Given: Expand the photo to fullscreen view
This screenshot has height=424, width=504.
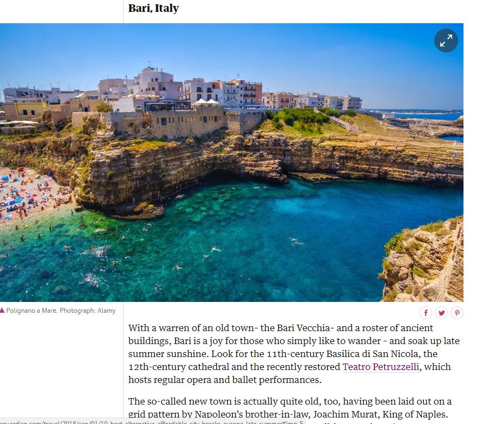Looking at the screenshot, I should pyautogui.click(x=446, y=41).
